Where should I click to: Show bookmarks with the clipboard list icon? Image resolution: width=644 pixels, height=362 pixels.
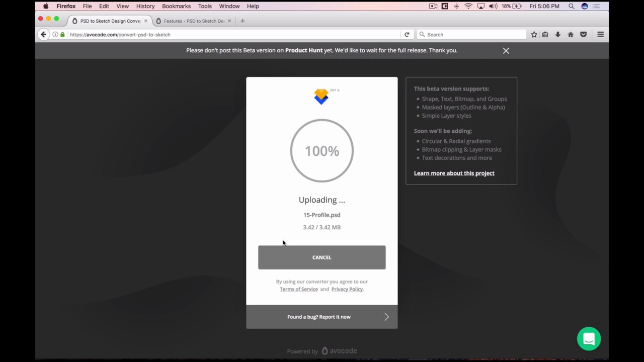click(545, 35)
